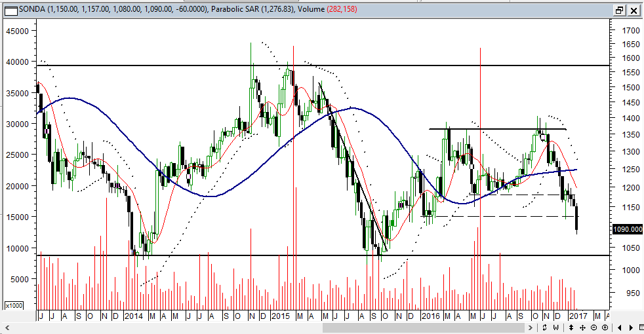Click the 1700 price axis label

point(631,30)
